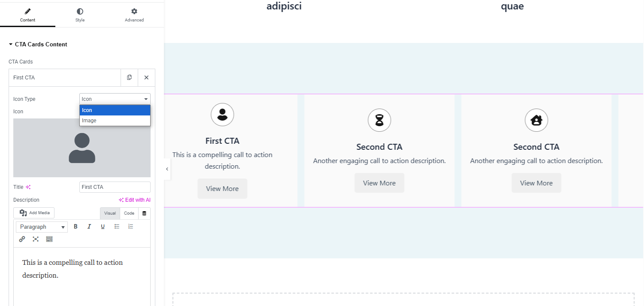Insert a numbered list
Screen dimensions: 644x306
tap(130, 227)
